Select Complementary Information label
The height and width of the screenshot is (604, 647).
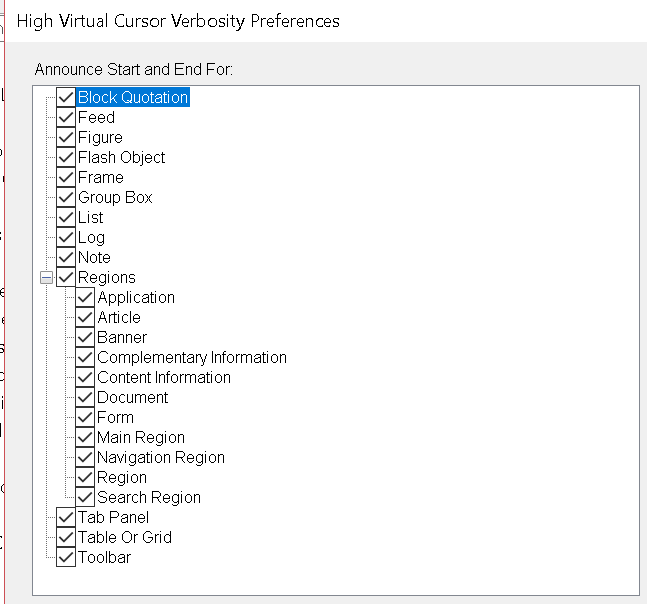(192, 358)
